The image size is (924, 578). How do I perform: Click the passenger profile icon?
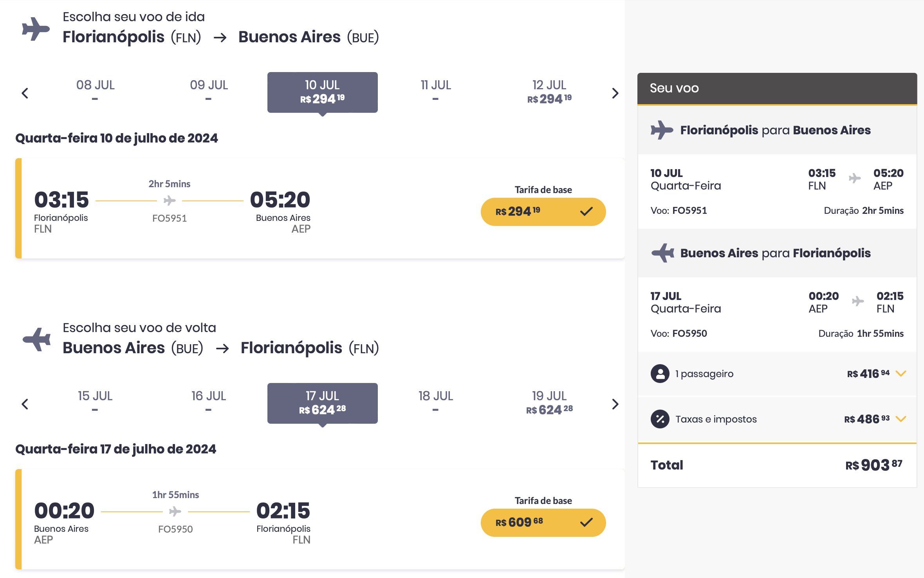660,374
